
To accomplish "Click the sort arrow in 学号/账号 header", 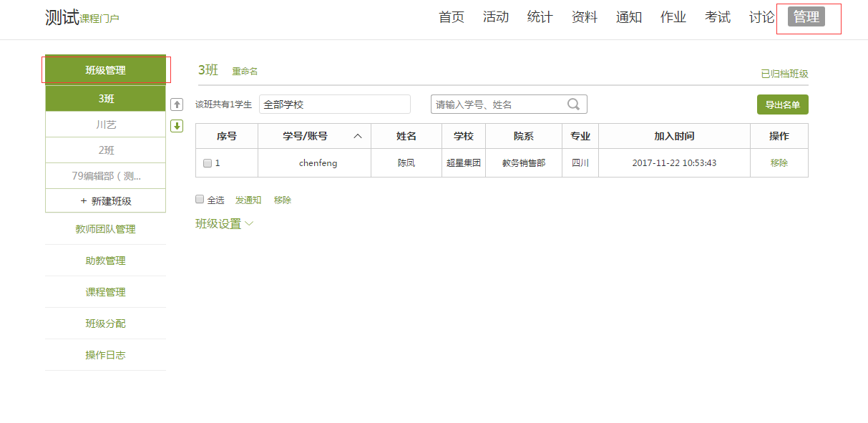I will pos(358,136).
